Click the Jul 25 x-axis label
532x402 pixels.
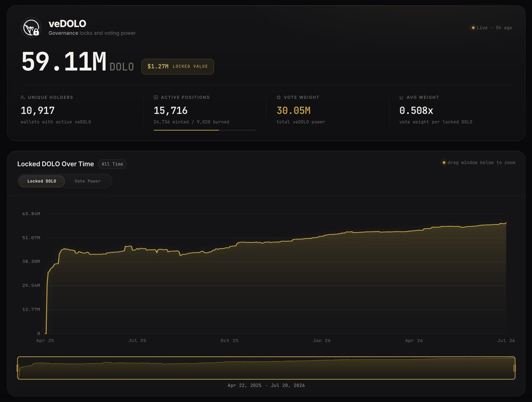(x=137, y=341)
